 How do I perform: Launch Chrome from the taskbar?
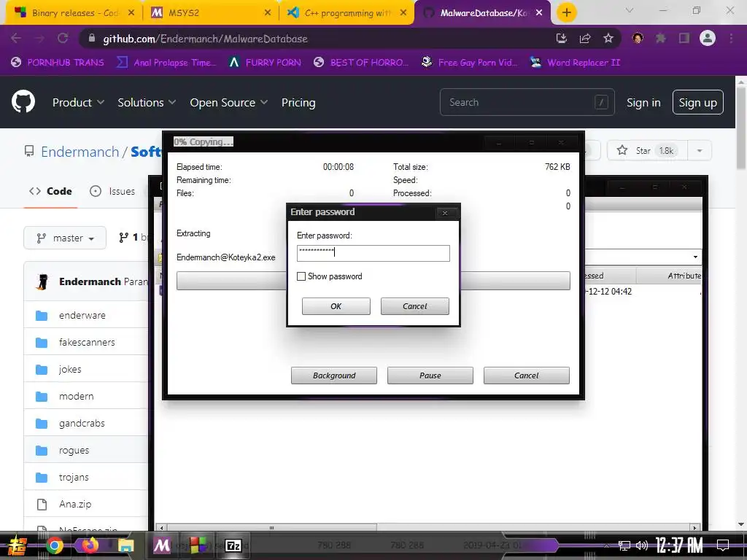[54, 545]
